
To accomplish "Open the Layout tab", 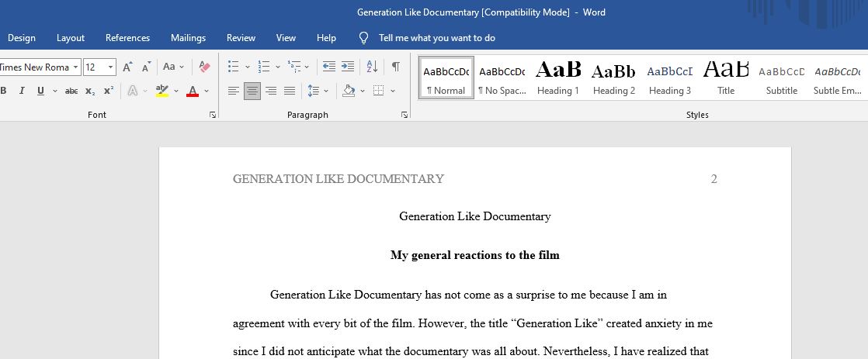I will (71, 38).
